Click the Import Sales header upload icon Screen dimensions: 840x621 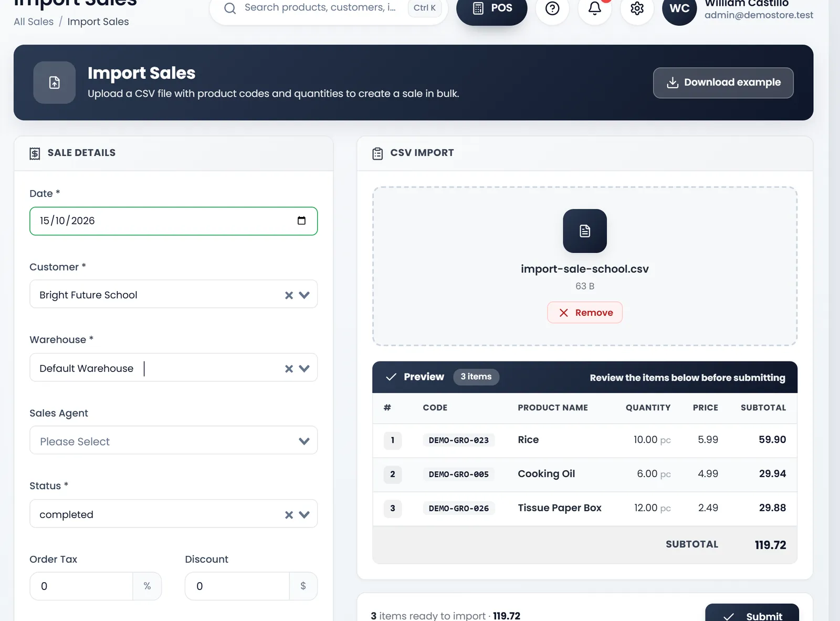[x=55, y=82]
